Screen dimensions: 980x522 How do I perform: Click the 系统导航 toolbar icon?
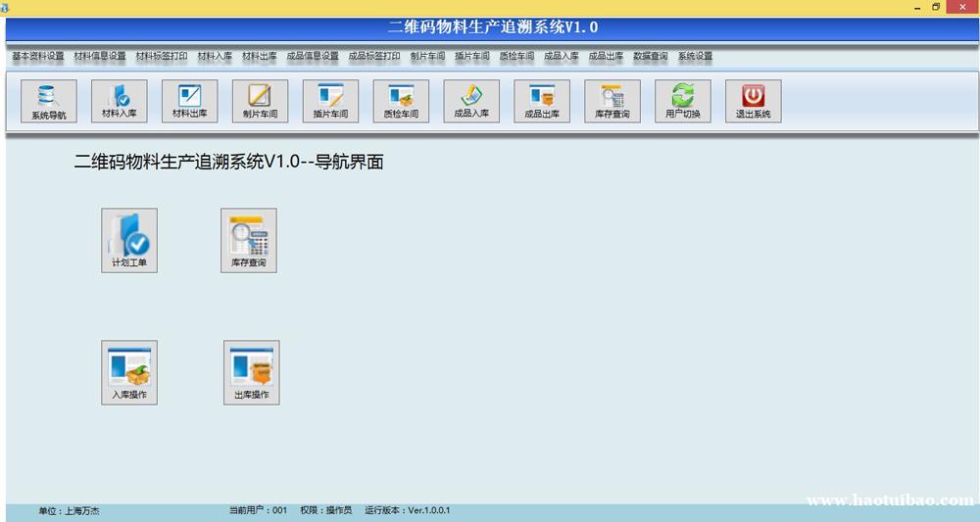48,102
